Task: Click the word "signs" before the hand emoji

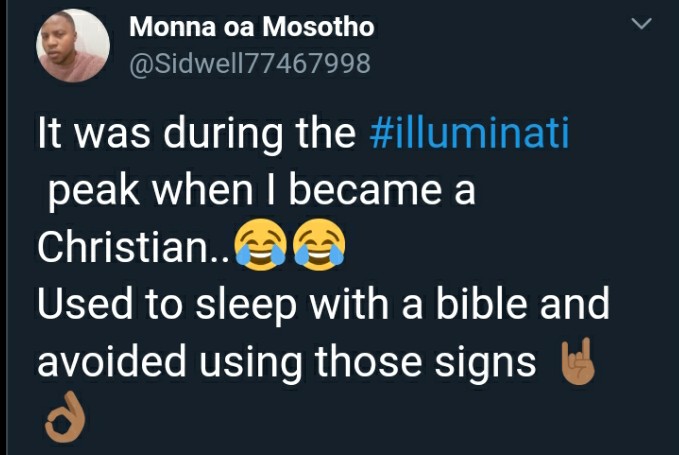Action: coord(485,365)
